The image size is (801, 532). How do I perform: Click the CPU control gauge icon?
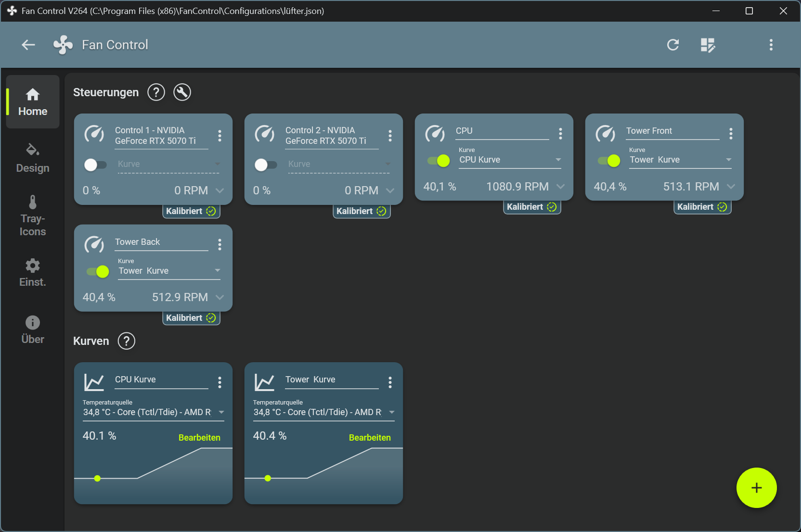435,134
